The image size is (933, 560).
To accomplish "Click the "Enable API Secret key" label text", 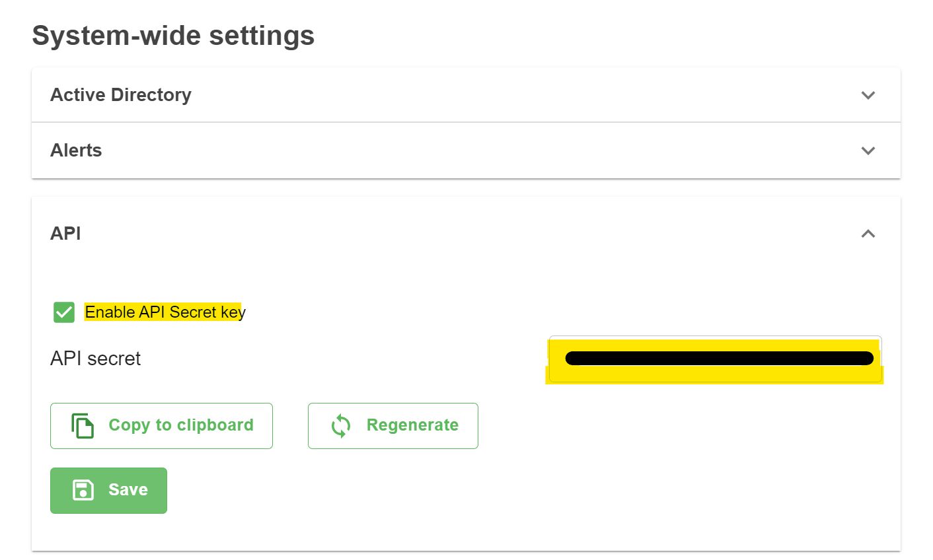I will click(x=165, y=312).
